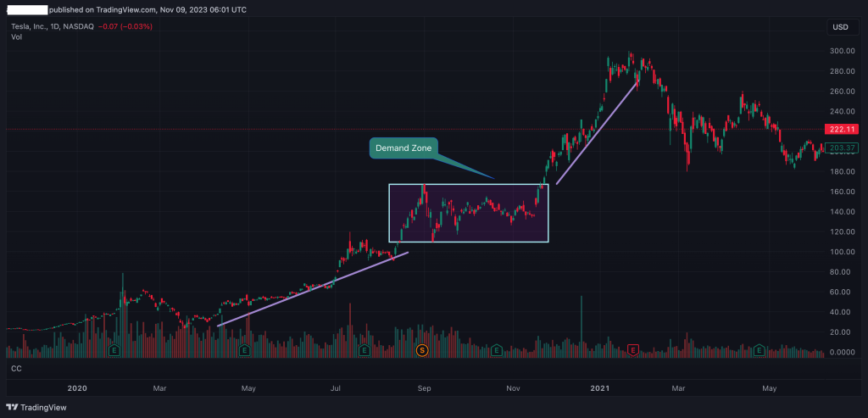The height and width of the screenshot is (418, 868).
Task: Select the earnings marker just before Nov 2020
Action: 496,349
